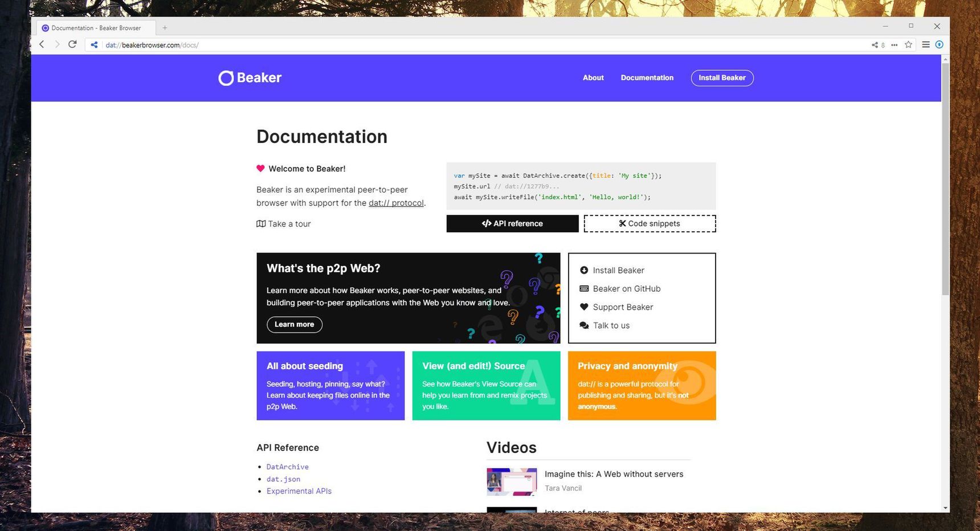
Task: Click the address bar URL field
Action: 484,45
